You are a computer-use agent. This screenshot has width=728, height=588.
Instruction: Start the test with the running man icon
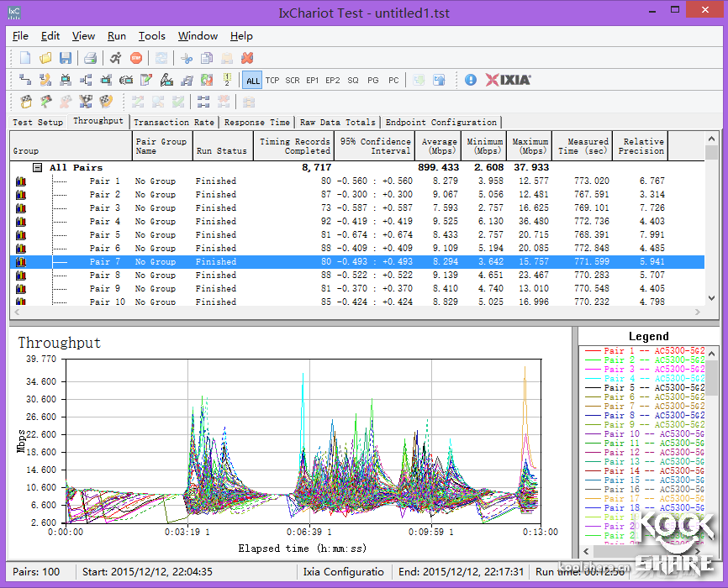115,58
